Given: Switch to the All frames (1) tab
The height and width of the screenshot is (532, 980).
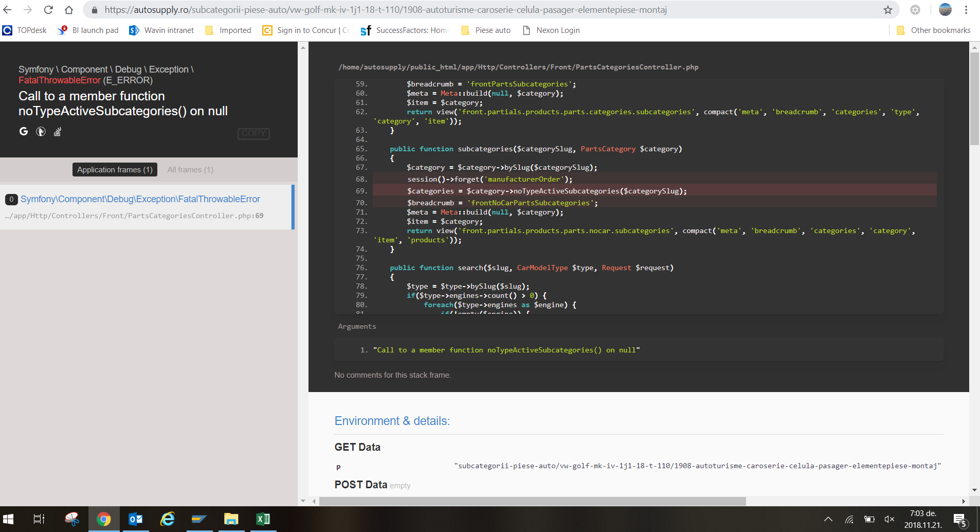Looking at the screenshot, I should click(190, 170).
